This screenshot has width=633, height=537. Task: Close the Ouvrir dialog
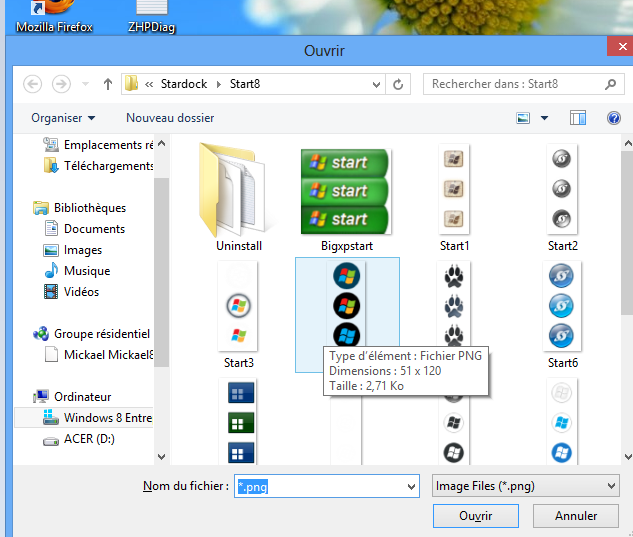coord(622,46)
